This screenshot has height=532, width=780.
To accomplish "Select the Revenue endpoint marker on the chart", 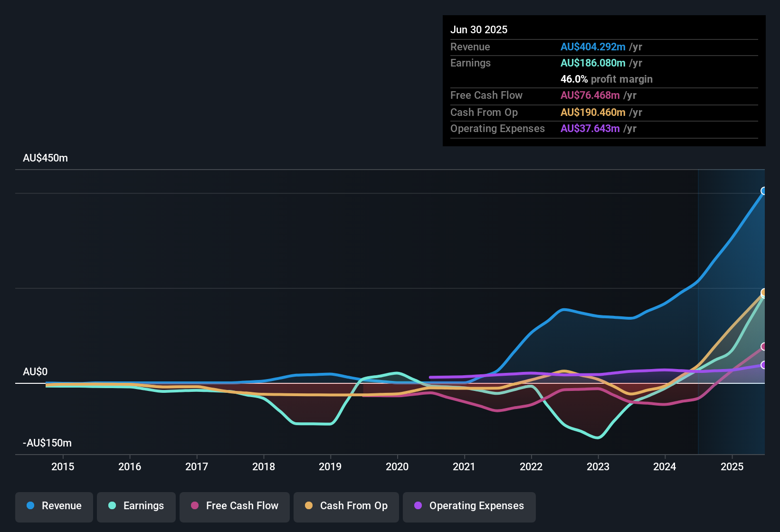I will 764,190.
